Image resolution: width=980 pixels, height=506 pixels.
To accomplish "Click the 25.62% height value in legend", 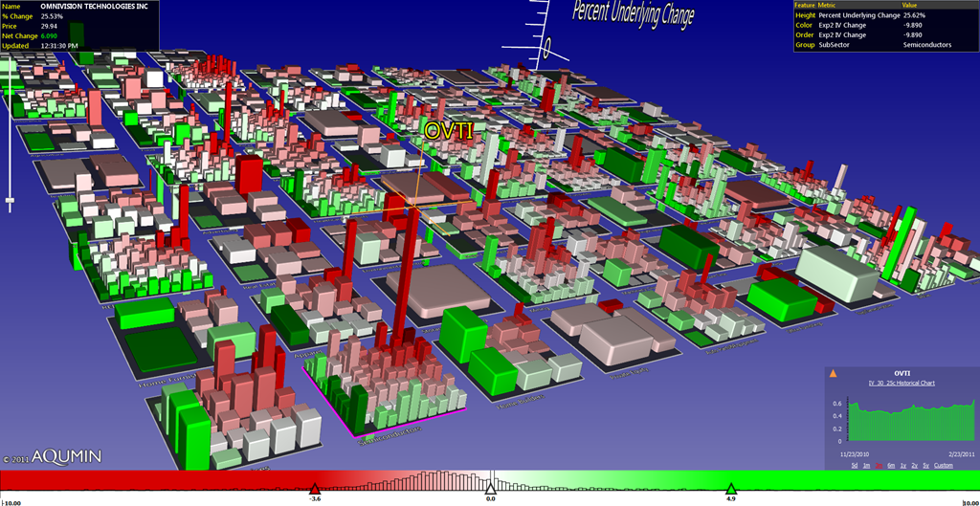I will 914,14.
